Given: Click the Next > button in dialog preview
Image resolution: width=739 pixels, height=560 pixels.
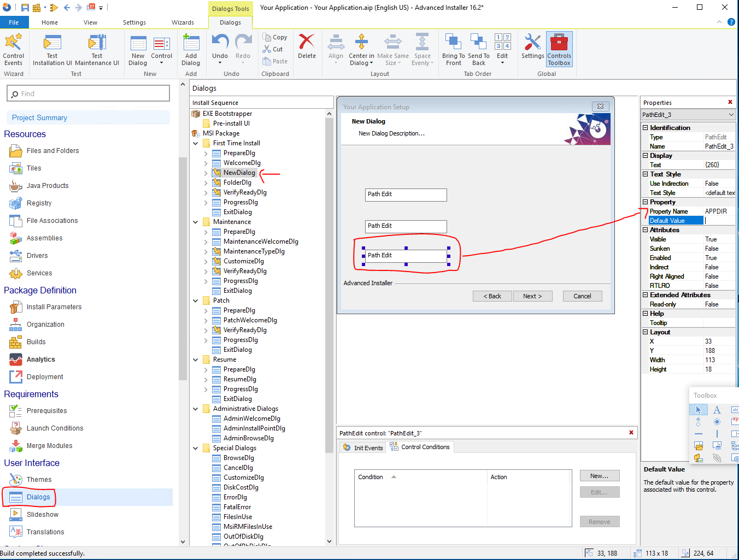Looking at the screenshot, I should tap(532, 296).
